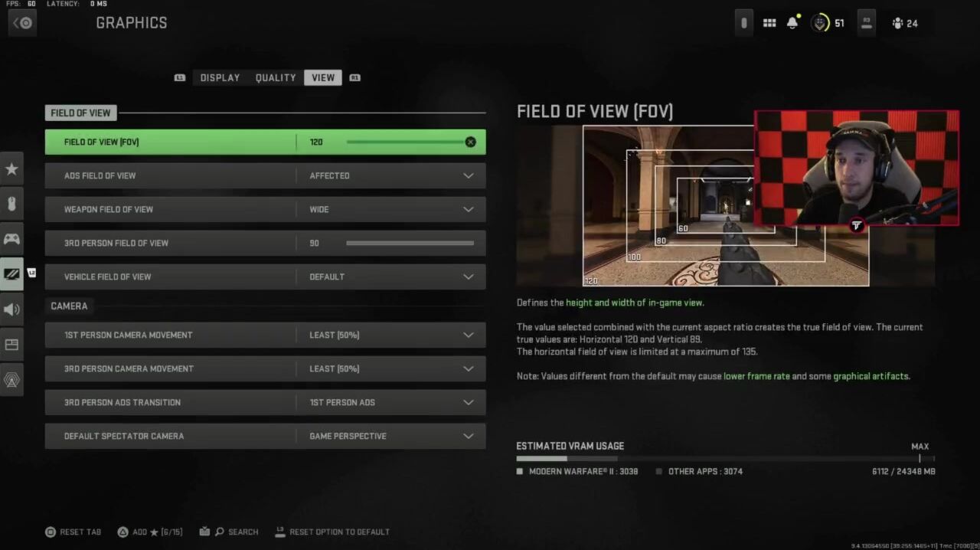This screenshot has width=980, height=550.
Task: Open the grid menu icon in top bar
Action: coord(769,23)
